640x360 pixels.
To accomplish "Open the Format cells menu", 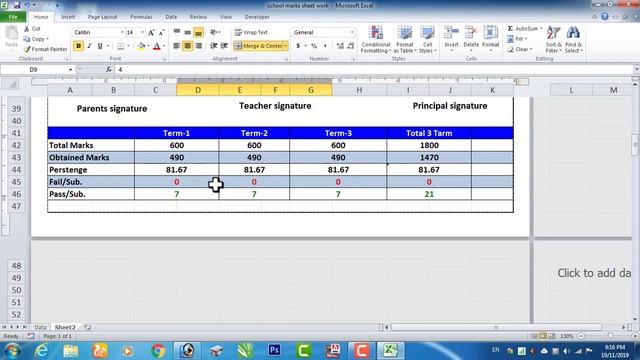I will (491, 39).
